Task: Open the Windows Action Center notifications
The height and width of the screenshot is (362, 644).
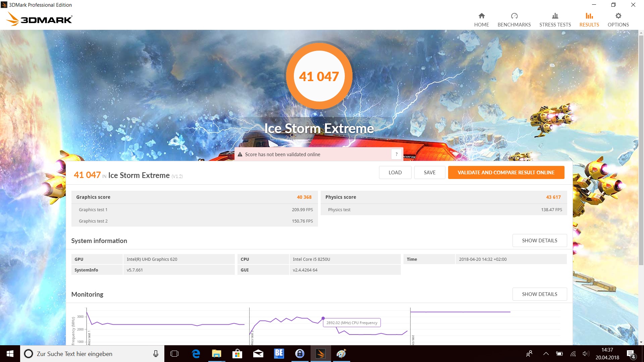Action: pyautogui.click(x=631, y=354)
